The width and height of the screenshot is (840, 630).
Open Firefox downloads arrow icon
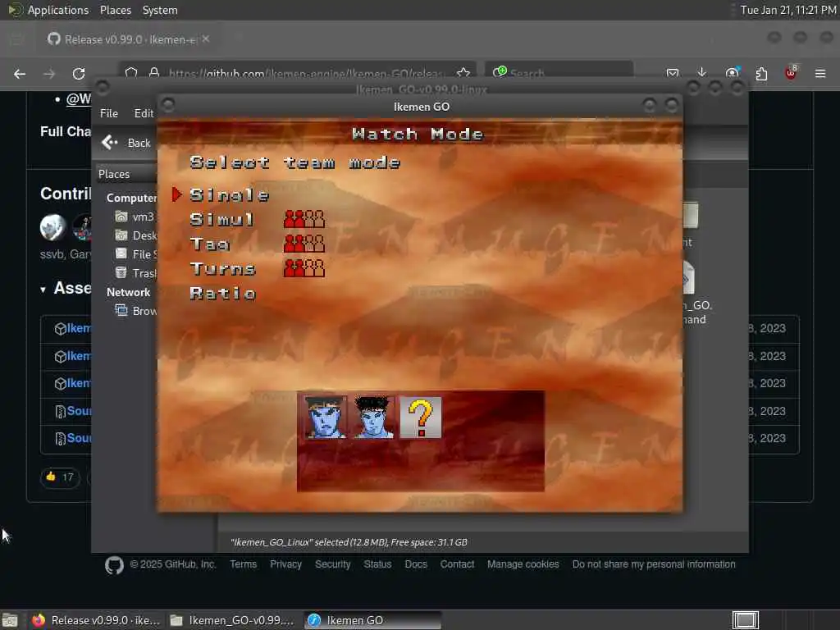click(x=702, y=73)
